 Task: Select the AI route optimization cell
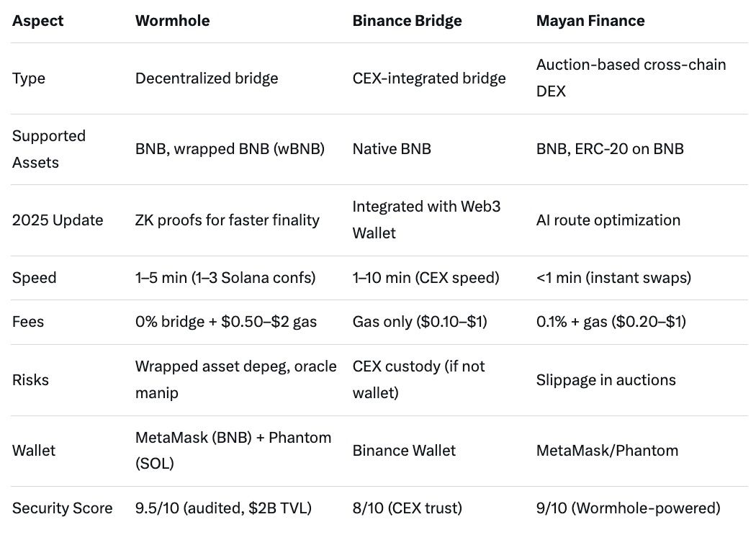tap(608, 220)
